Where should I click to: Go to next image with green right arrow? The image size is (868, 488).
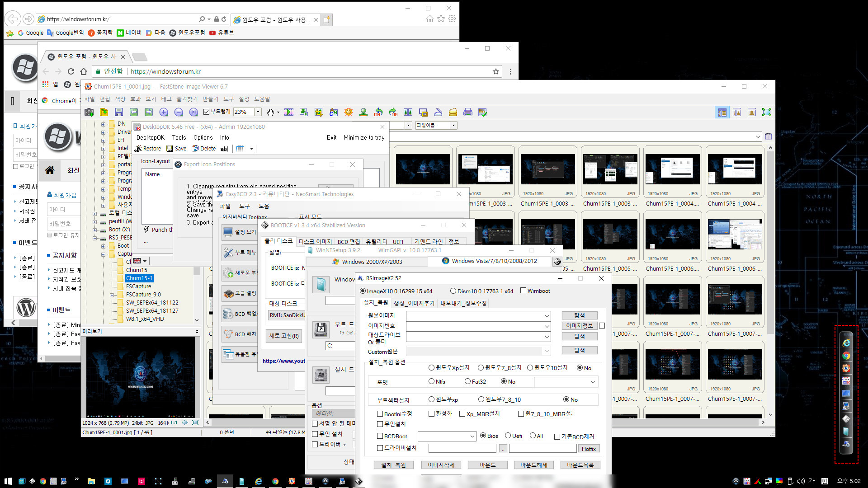coord(149,112)
